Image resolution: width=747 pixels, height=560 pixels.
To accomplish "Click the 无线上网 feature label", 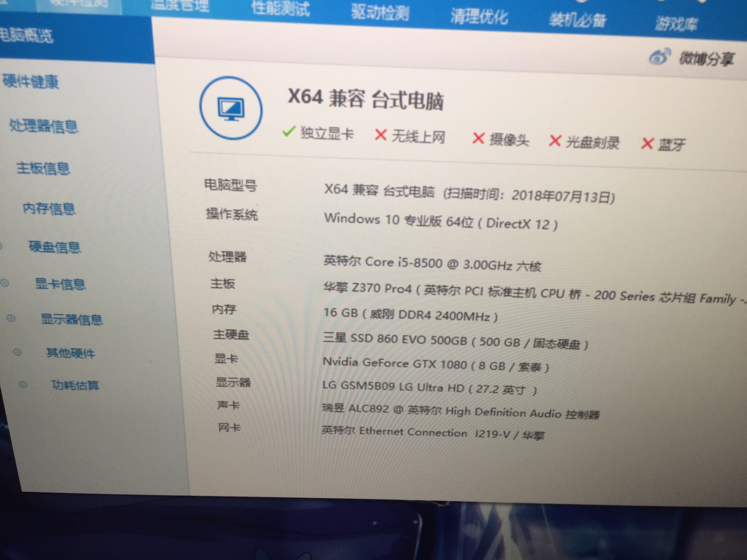I will tap(418, 137).
